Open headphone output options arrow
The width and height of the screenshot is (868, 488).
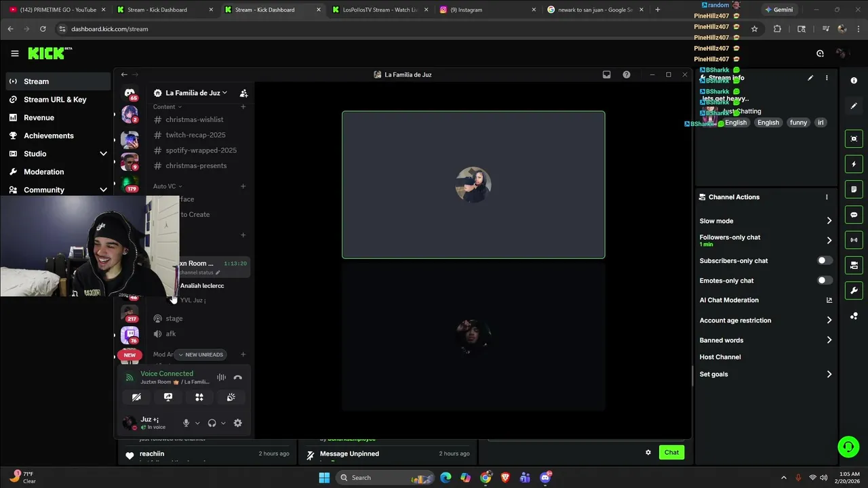[x=223, y=423]
